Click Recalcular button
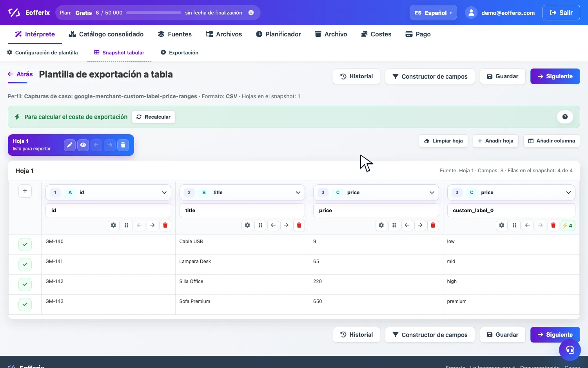The width and height of the screenshot is (588, 368). (x=153, y=117)
